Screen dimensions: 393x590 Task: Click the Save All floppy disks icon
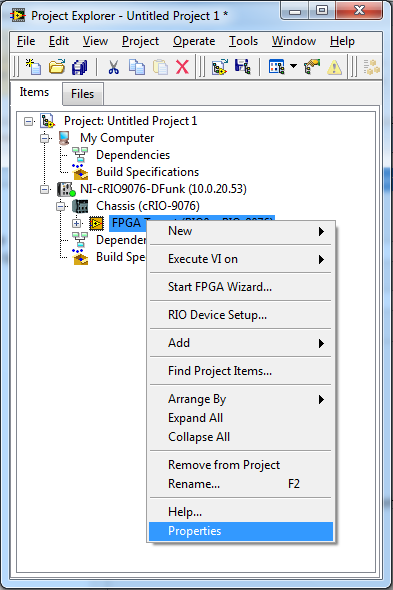tap(80, 67)
